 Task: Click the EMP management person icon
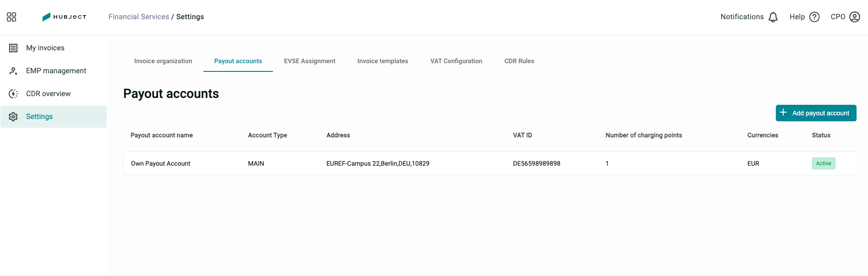[13, 71]
